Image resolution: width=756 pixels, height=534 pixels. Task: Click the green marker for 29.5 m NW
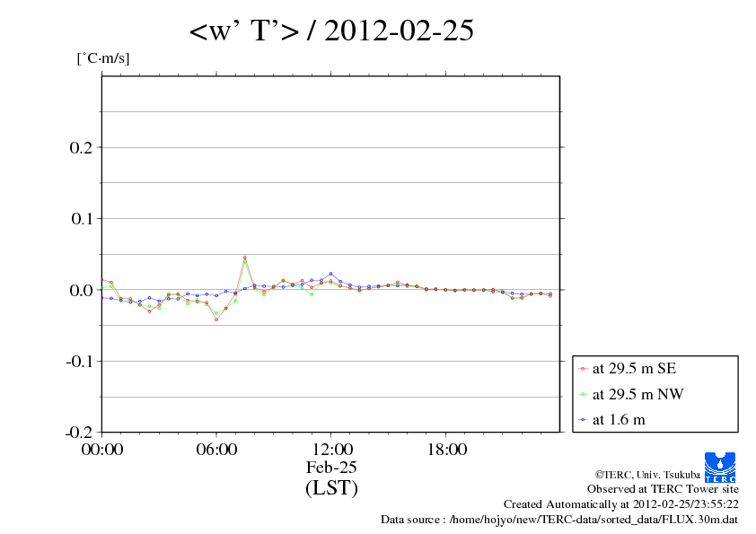click(584, 394)
